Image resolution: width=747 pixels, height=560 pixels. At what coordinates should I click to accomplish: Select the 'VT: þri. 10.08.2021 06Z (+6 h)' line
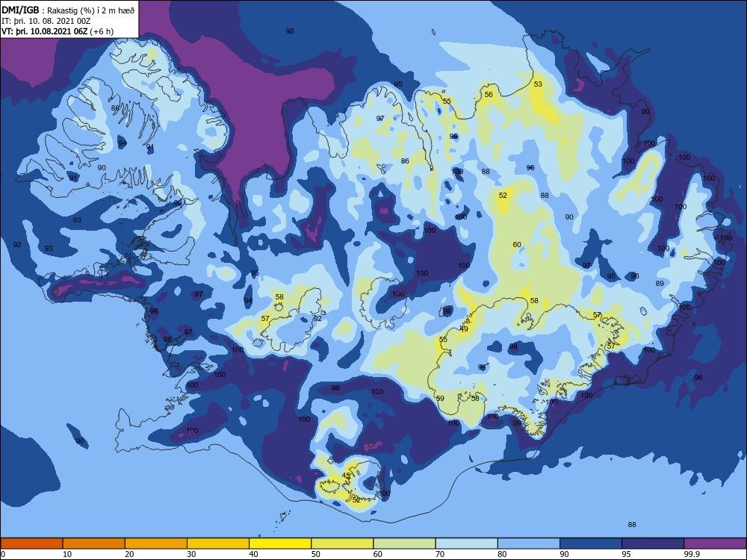pos(58,31)
